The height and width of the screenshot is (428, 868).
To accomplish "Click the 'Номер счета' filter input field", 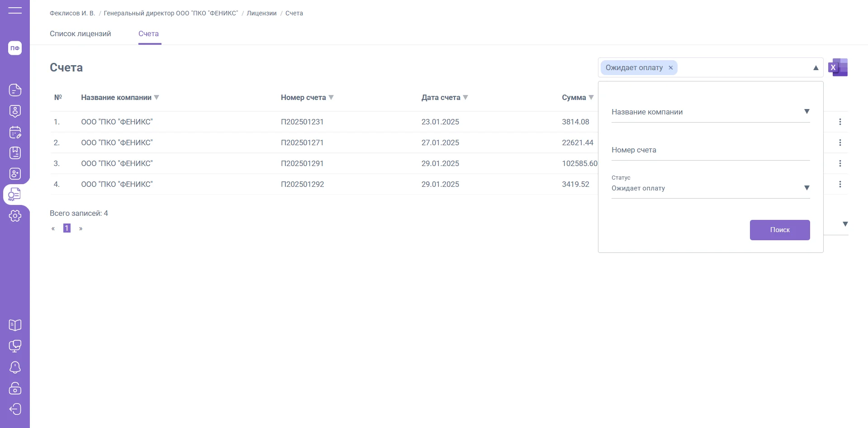I will point(710,150).
